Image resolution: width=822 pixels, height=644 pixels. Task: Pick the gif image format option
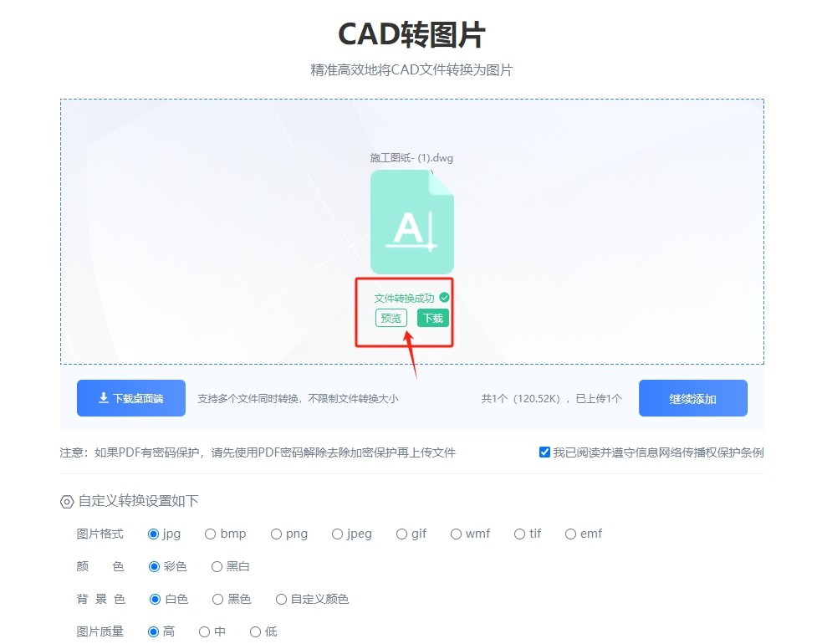coord(401,534)
